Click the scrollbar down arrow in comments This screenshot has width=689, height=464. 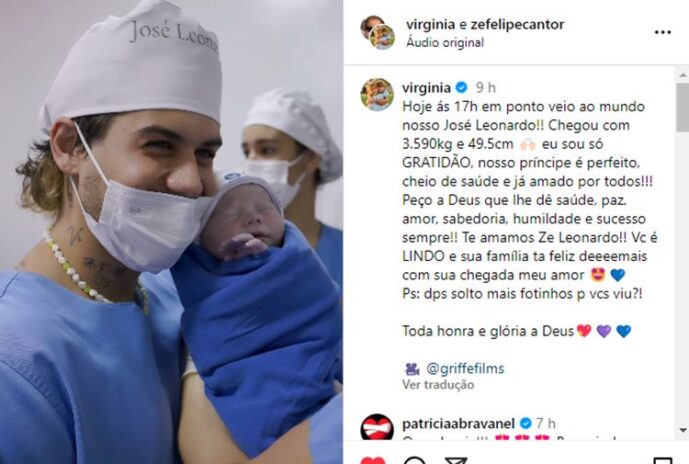(683, 430)
